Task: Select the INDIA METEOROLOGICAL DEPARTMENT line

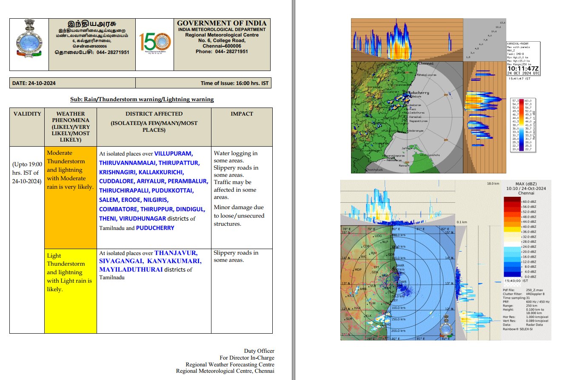Action: click(222, 30)
